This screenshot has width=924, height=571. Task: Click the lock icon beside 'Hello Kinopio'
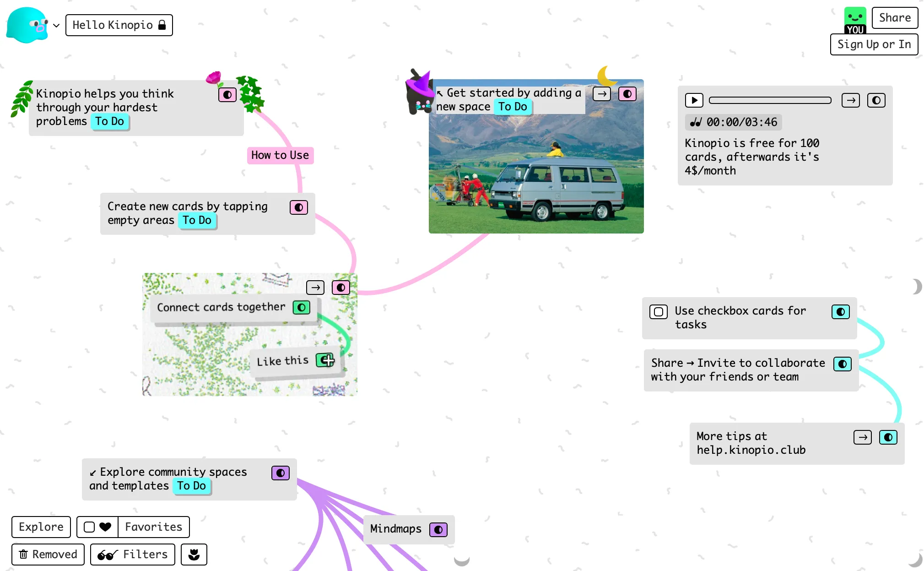tap(162, 25)
